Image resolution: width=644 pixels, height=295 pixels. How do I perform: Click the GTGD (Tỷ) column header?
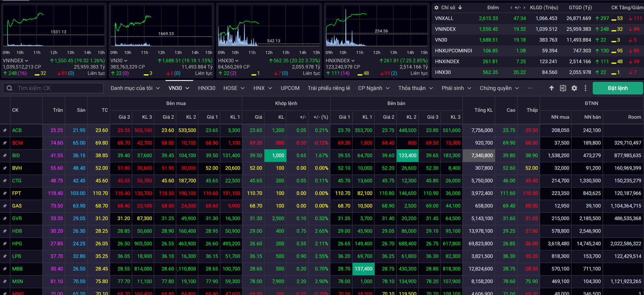click(x=580, y=7)
